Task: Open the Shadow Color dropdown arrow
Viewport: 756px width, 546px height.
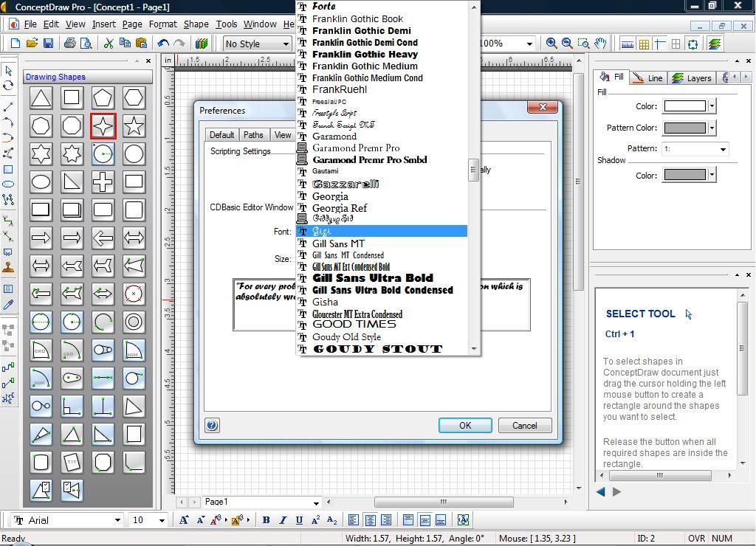Action: coord(712,175)
